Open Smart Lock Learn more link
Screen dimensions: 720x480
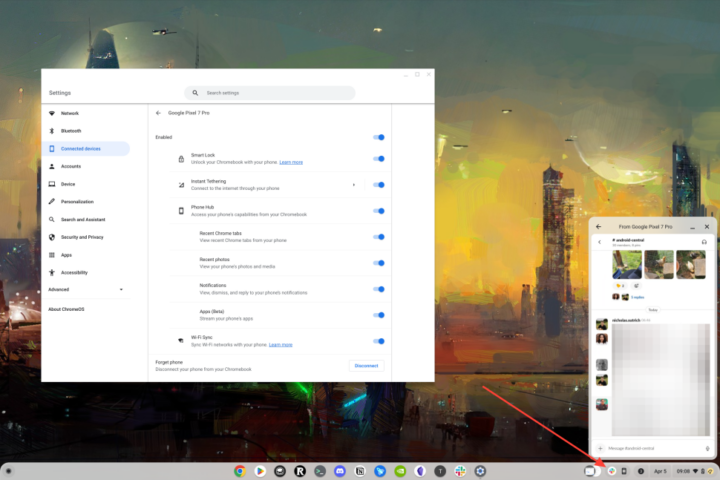(x=291, y=162)
